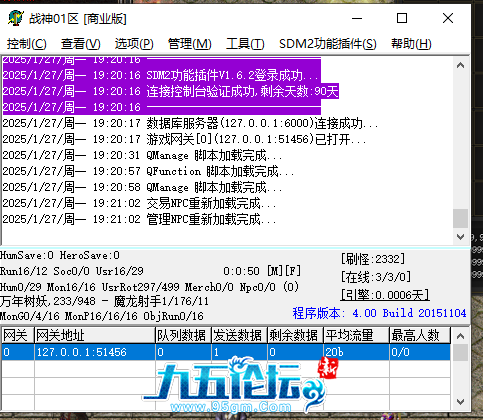Screen dimensions: 483x420
Task: Click log scrollbar up arrow
Action: (x=460, y=65)
